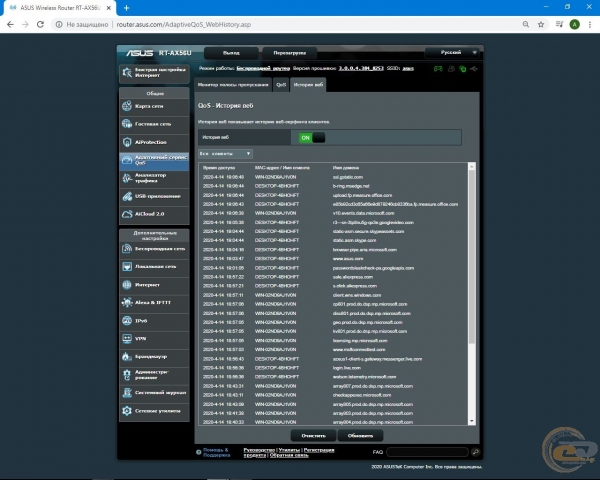Click the game controller status icon
Screen dimensions: 600x480
438,69
